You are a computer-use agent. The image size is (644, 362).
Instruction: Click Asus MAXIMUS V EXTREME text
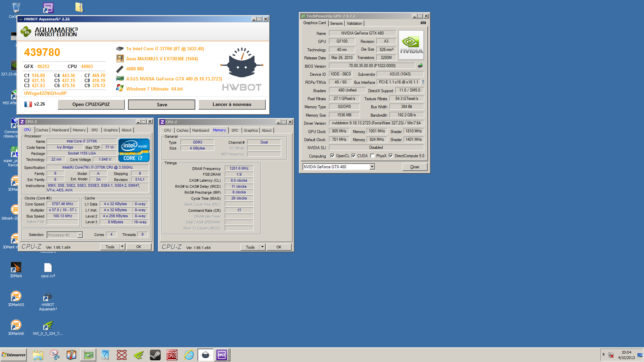coord(162,59)
